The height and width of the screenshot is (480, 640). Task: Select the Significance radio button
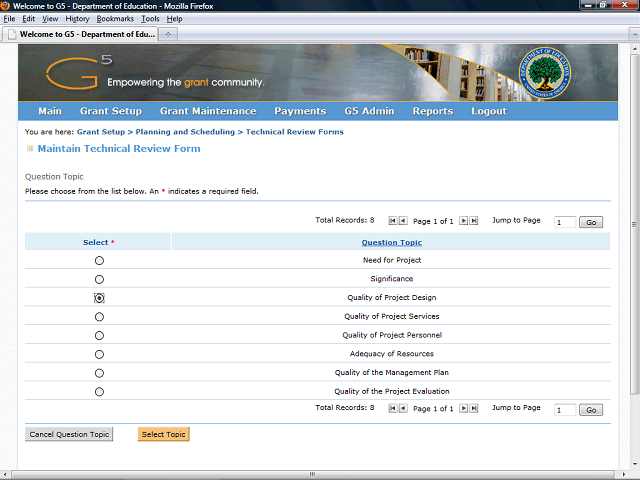pyautogui.click(x=99, y=279)
